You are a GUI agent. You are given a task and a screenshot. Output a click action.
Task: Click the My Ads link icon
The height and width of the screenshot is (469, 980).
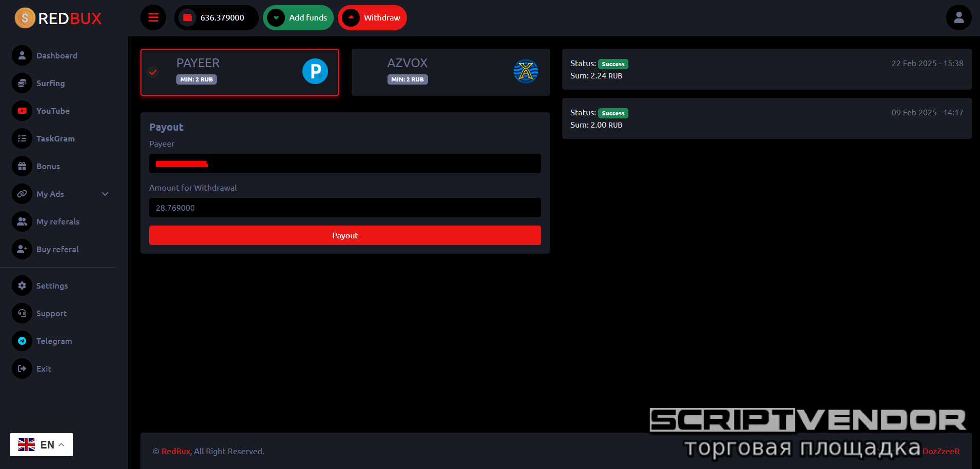click(x=22, y=194)
